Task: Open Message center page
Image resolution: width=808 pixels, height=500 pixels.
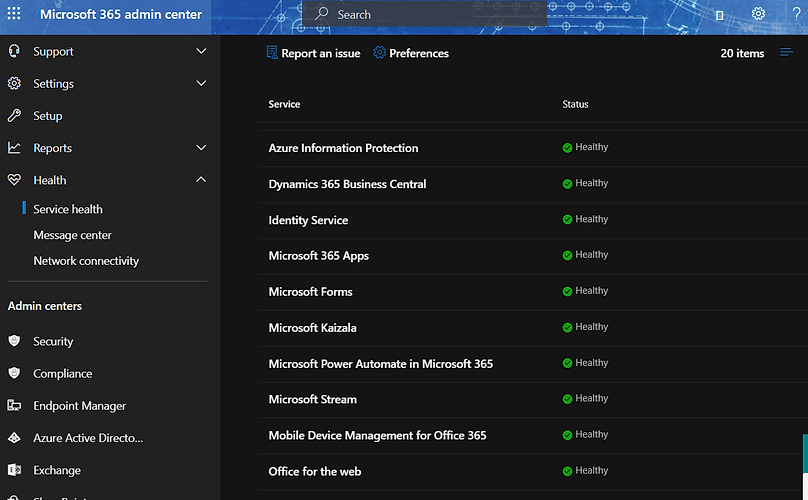Action: tap(72, 235)
